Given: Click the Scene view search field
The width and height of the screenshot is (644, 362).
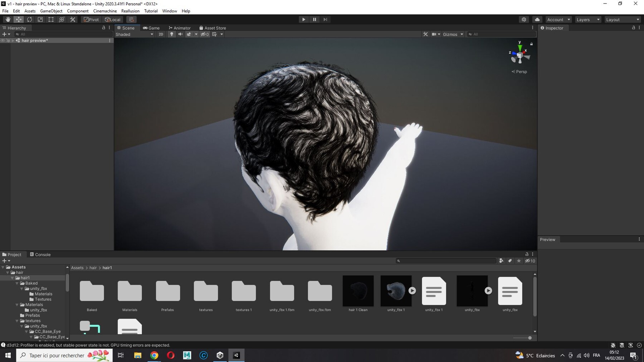Looking at the screenshot, I should coord(502,34).
